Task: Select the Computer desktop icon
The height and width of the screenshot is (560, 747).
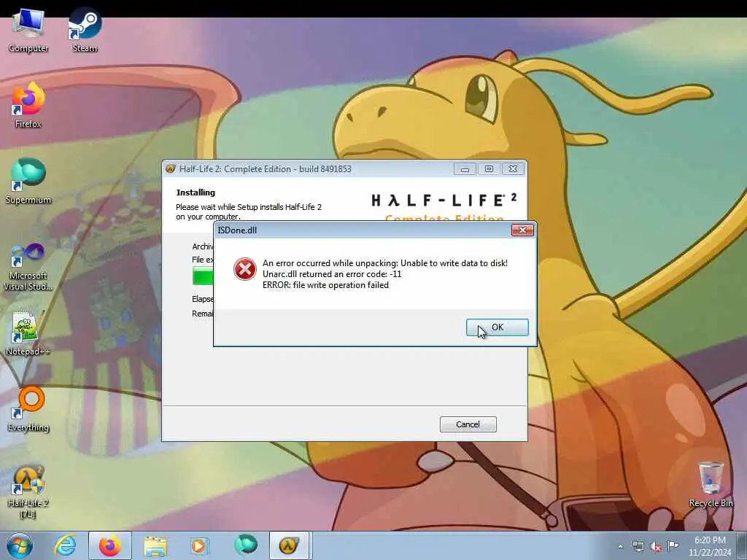Action: pos(28,30)
